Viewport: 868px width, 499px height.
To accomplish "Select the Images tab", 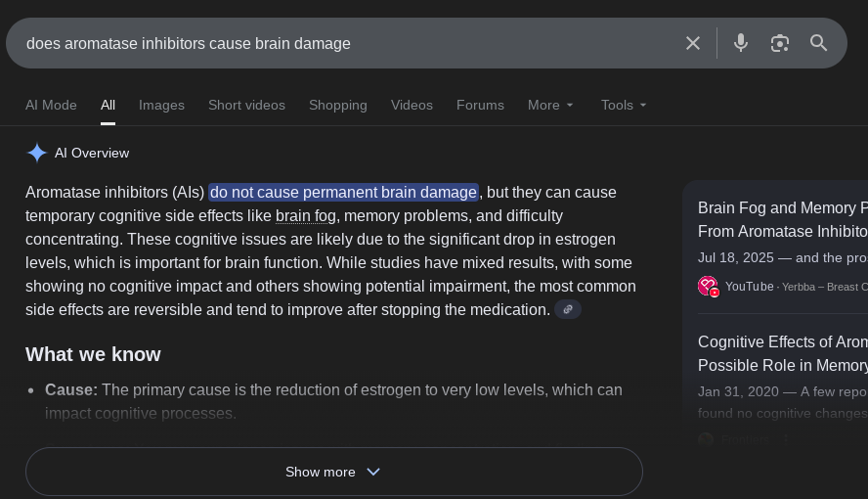I will tap(161, 105).
